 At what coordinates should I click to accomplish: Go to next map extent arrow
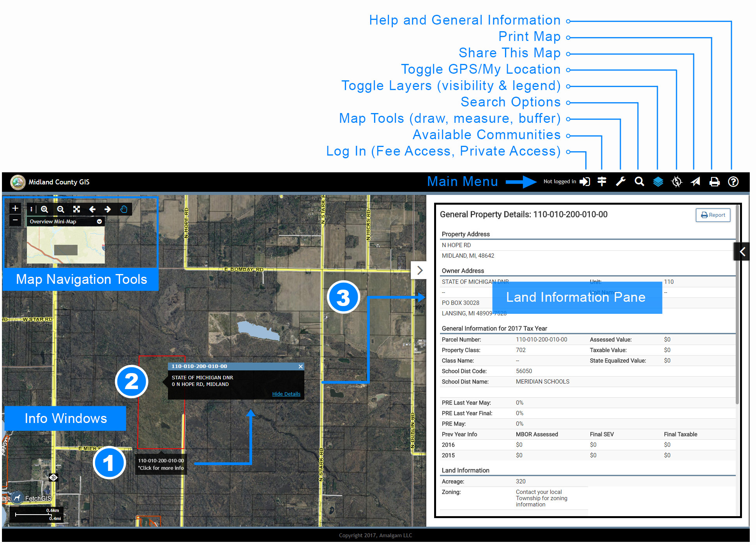point(108,209)
